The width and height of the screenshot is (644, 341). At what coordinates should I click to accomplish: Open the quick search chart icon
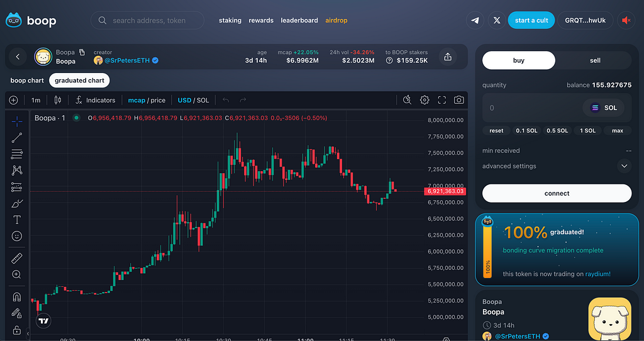click(407, 100)
